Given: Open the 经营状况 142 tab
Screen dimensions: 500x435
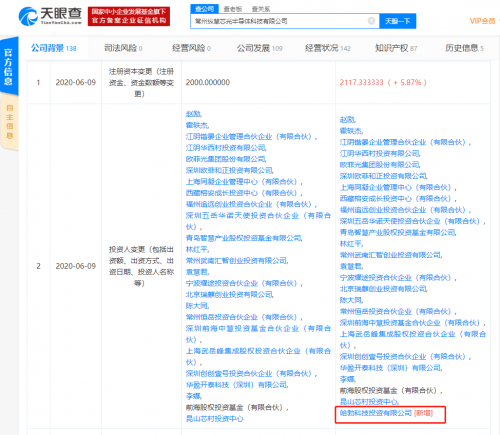Looking at the screenshot, I should tap(328, 48).
